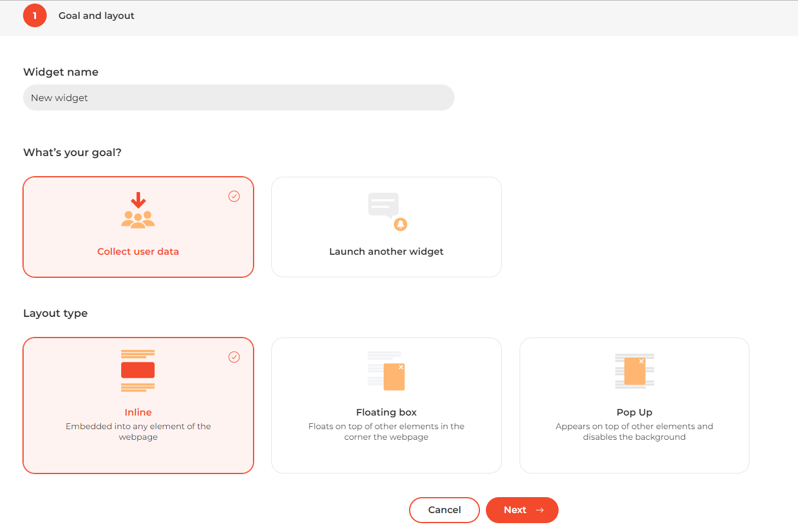Open the Goal and layout step header
The image size is (798, 532).
96,15
